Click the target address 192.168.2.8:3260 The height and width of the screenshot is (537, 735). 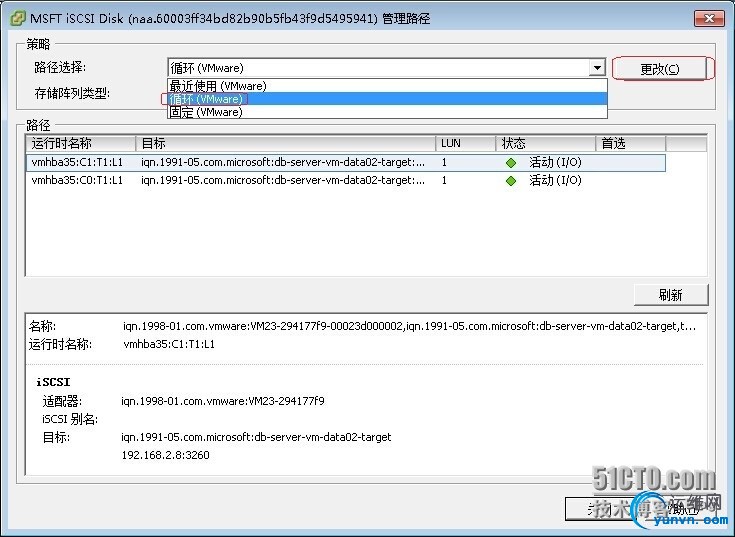[165, 455]
